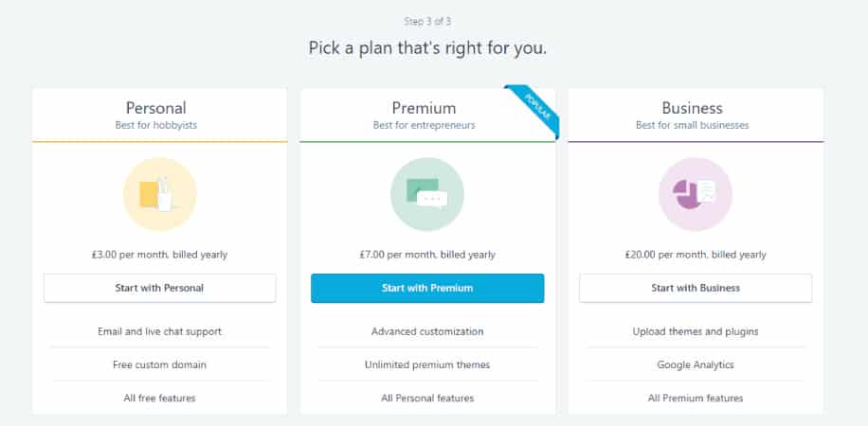
Task: Start with the Personal plan
Action: point(159,288)
